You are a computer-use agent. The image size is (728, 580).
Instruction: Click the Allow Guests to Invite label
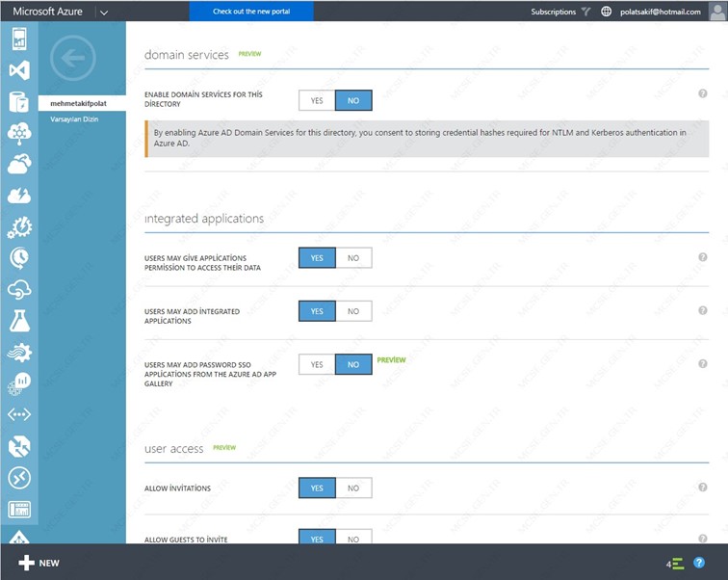point(186,540)
